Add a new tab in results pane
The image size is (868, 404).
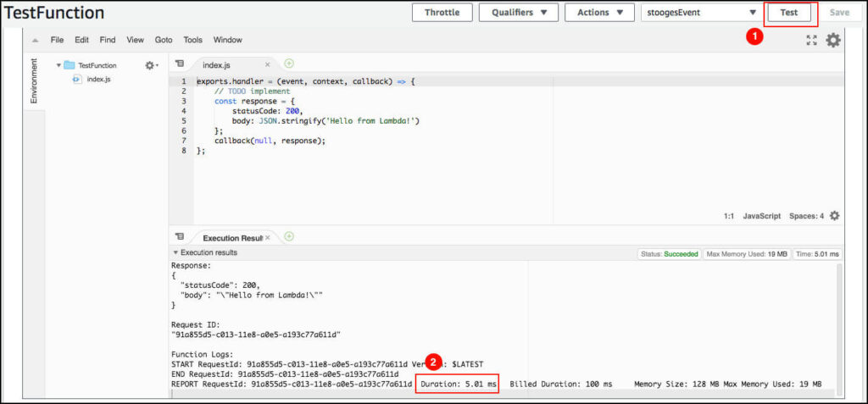[289, 236]
